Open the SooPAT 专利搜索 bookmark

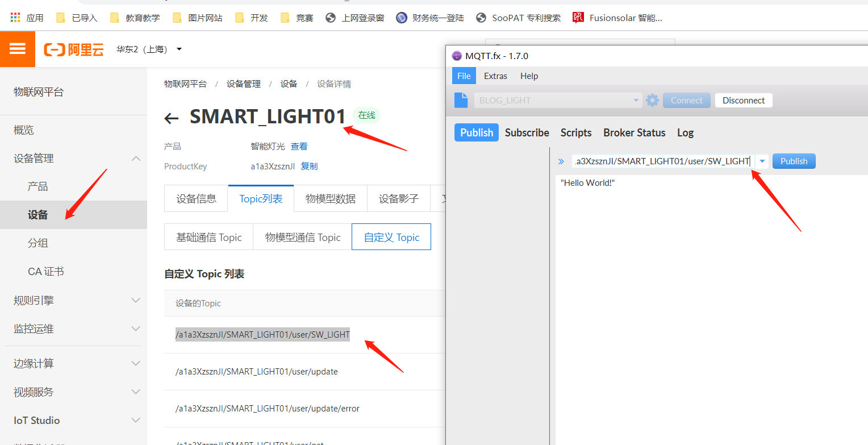click(x=518, y=18)
